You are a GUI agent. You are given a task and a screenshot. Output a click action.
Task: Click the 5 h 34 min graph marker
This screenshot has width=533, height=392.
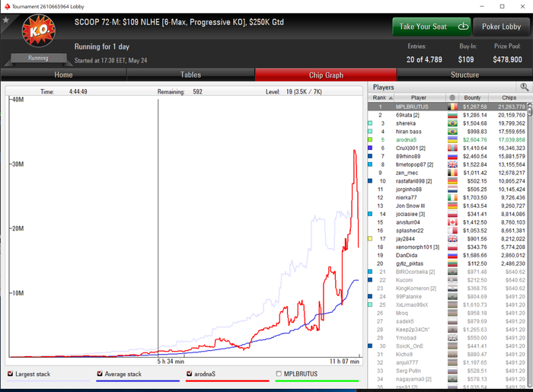[171, 362]
